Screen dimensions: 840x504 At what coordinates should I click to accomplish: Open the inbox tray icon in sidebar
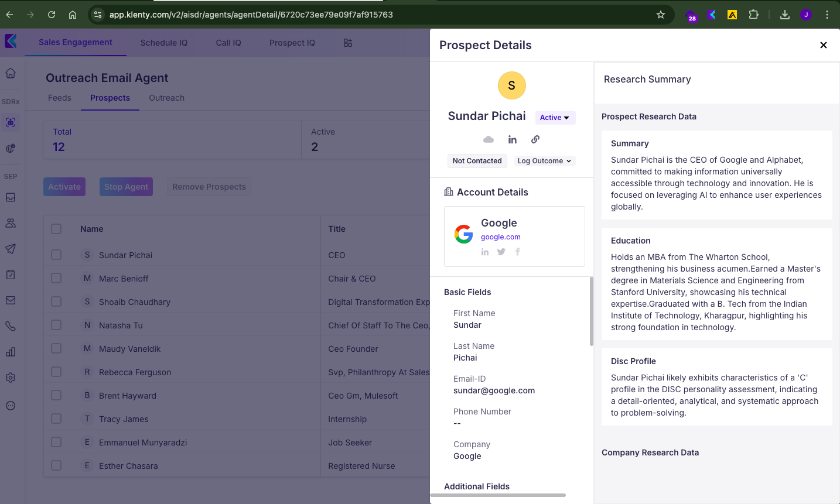point(11,197)
